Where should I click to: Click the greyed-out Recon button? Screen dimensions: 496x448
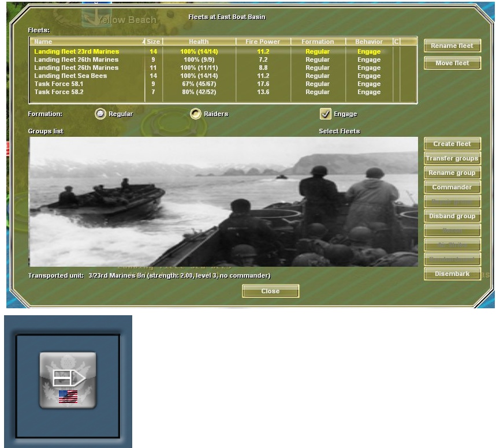452,231
